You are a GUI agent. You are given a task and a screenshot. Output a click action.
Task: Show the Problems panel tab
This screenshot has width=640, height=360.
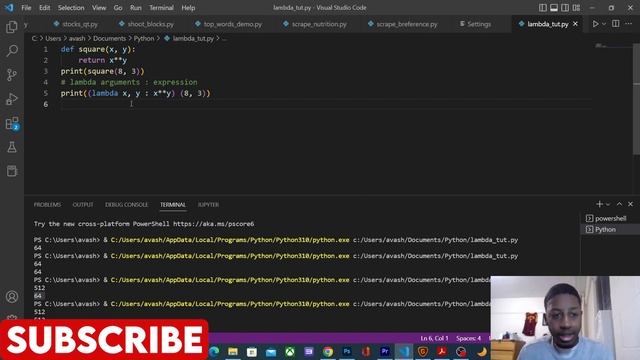[47, 204]
